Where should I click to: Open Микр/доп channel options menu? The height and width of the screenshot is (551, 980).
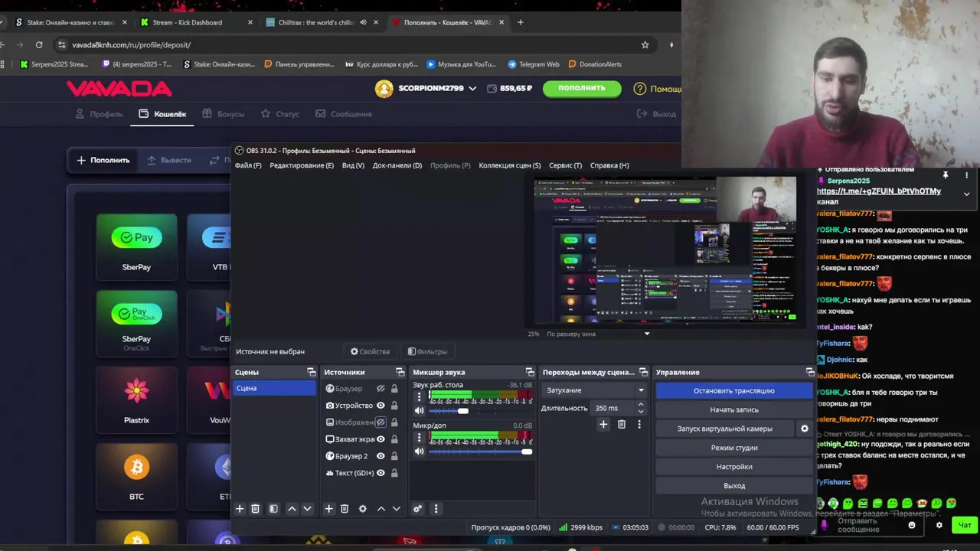pyautogui.click(x=419, y=438)
